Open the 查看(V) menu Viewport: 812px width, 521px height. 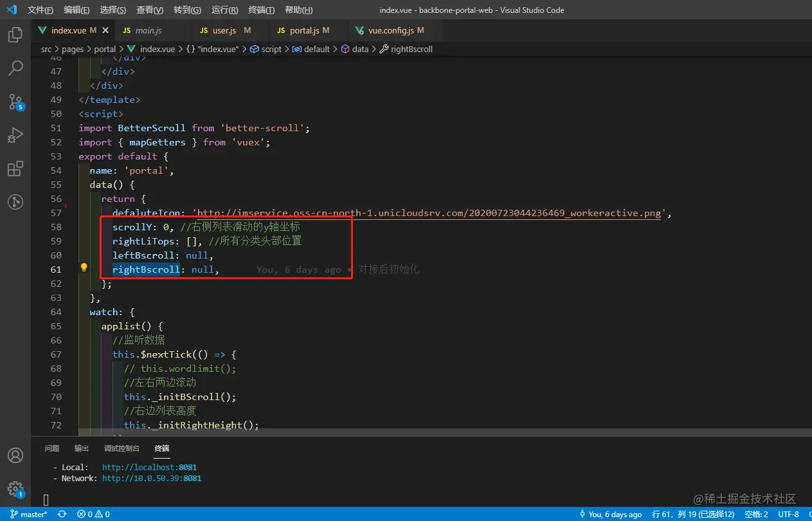click(150, 10)
